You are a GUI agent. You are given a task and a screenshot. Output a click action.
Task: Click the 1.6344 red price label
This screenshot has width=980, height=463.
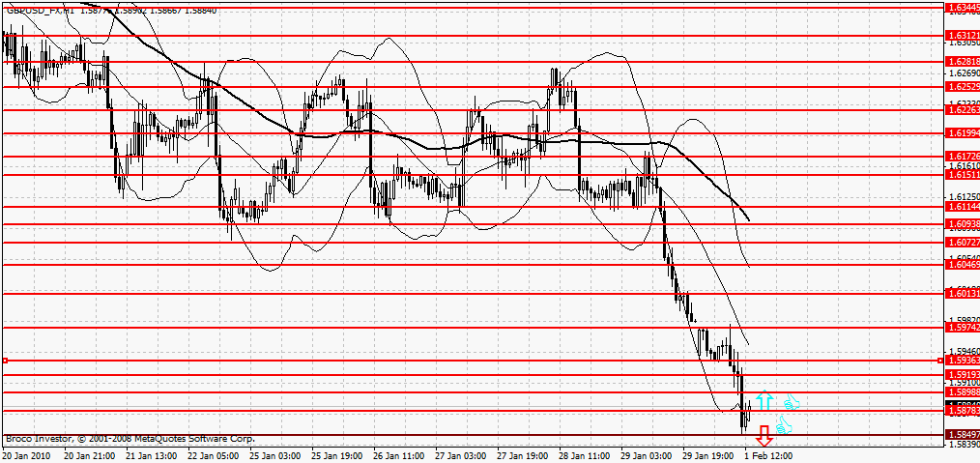(961, 7)
